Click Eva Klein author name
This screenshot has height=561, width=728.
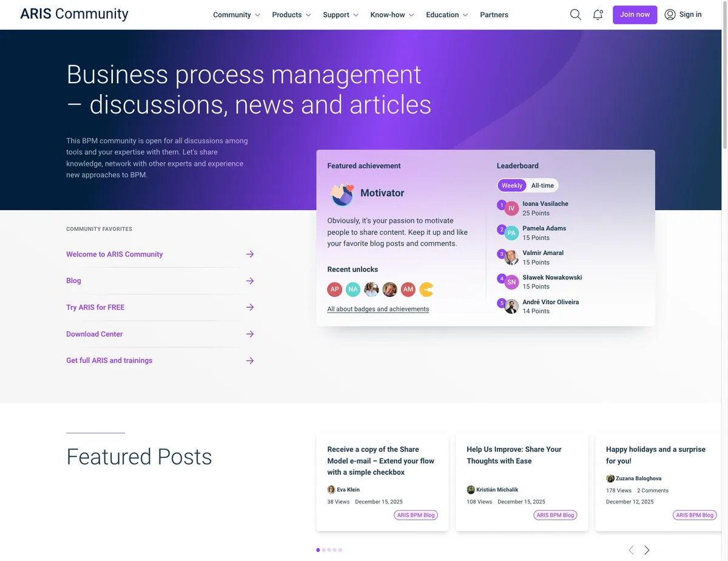[x=348, y=490]
